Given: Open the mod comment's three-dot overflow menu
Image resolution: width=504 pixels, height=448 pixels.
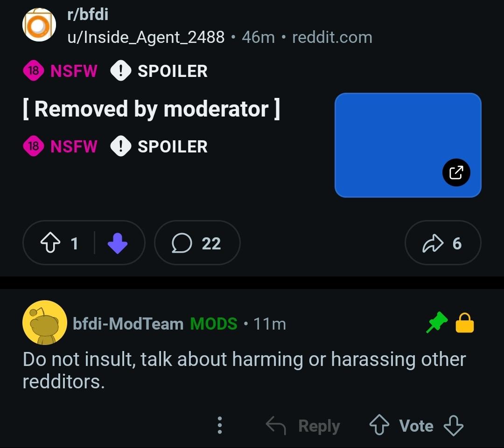Looking at the screenshot, I should 220,426.
